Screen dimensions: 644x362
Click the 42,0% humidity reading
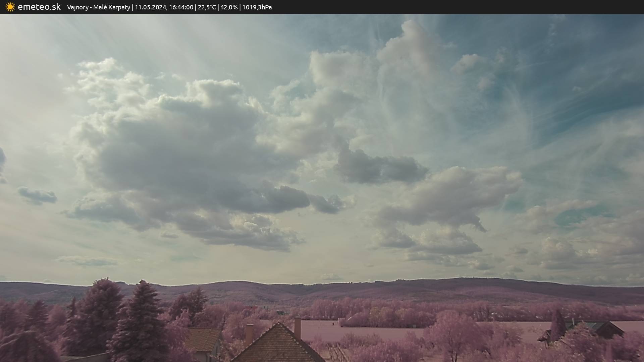(x=229, y=7)
